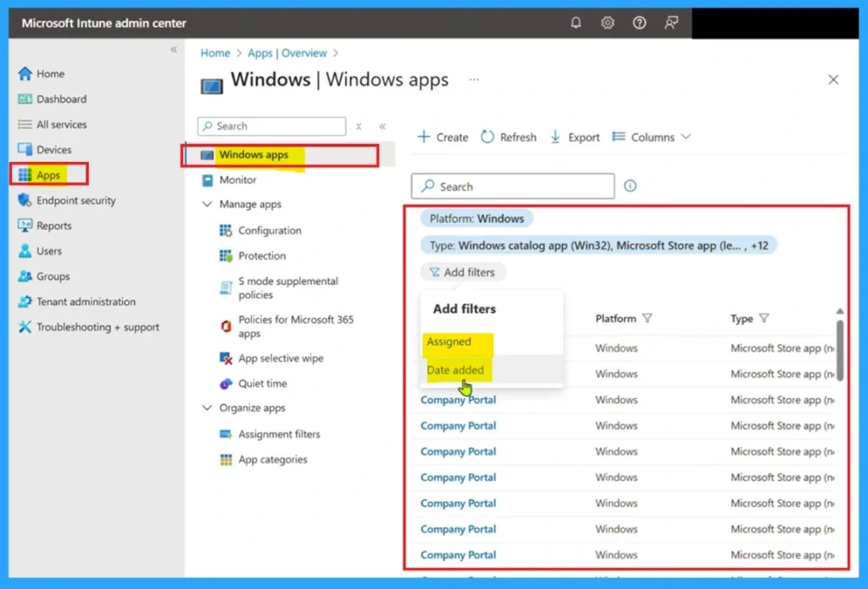Click the info icon beside the search box

point(630,186)
